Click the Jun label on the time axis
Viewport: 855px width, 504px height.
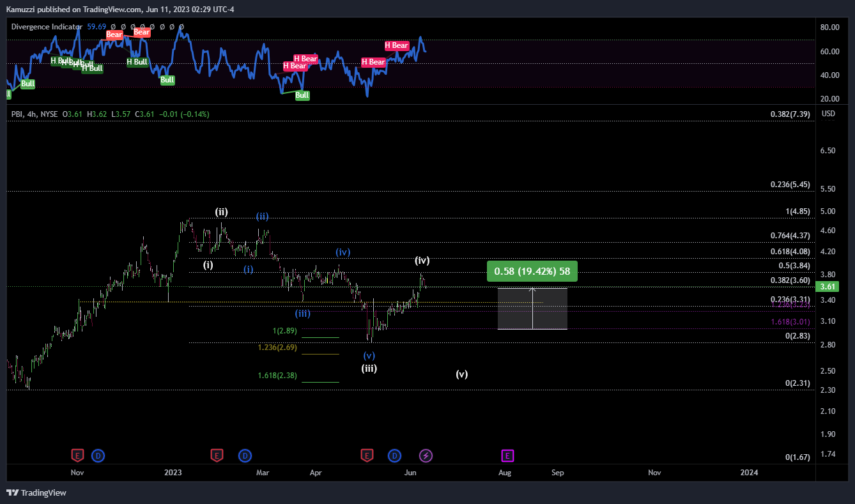coord(411,473)
